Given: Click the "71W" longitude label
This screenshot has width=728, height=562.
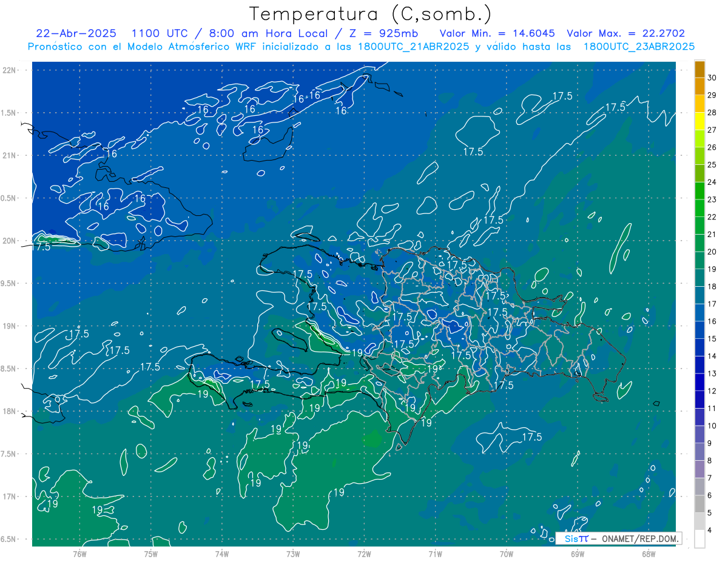Looking at the screenshot, I should click(x=436, y=554).
